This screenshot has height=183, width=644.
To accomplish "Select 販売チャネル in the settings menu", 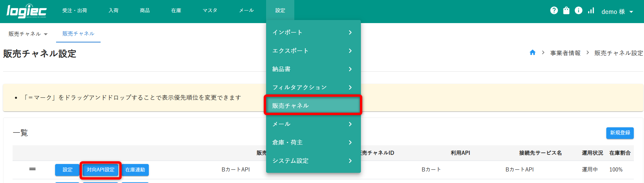I will coord(313,106).
